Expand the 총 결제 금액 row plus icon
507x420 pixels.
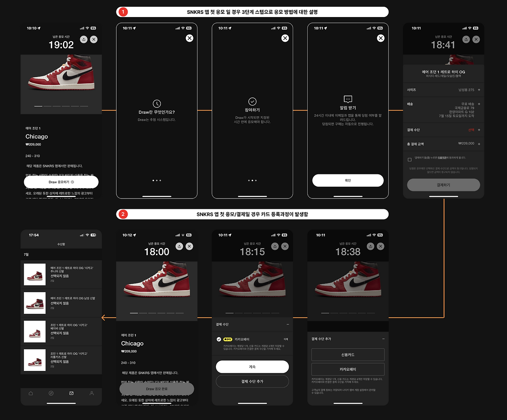tap(479, 144)
